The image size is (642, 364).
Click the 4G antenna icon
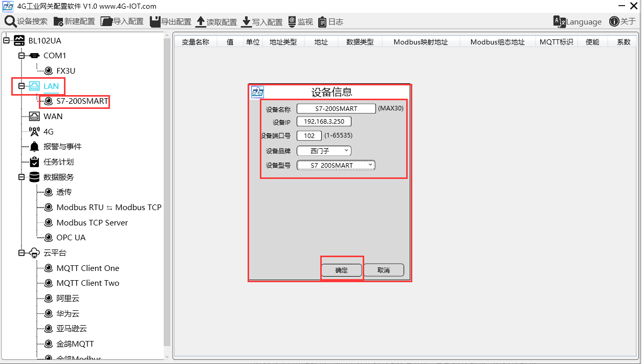(34, 131)
